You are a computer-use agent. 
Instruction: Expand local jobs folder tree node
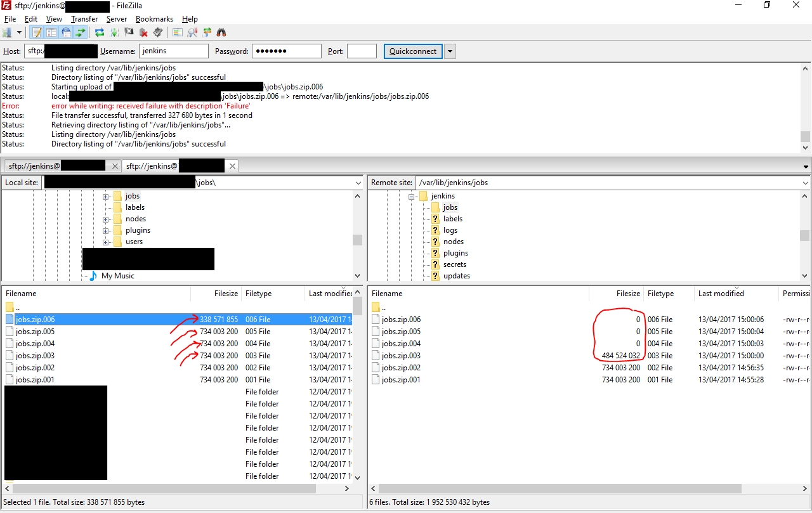coord(105,197)
